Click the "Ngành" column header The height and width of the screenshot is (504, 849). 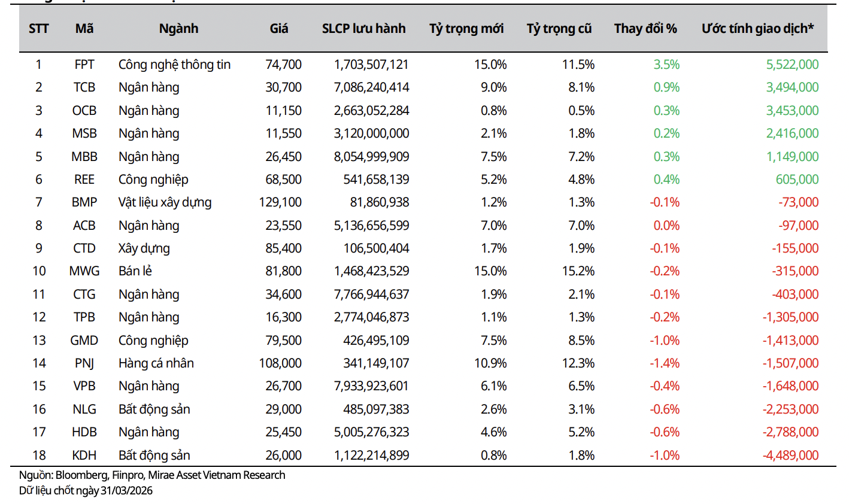178,29
